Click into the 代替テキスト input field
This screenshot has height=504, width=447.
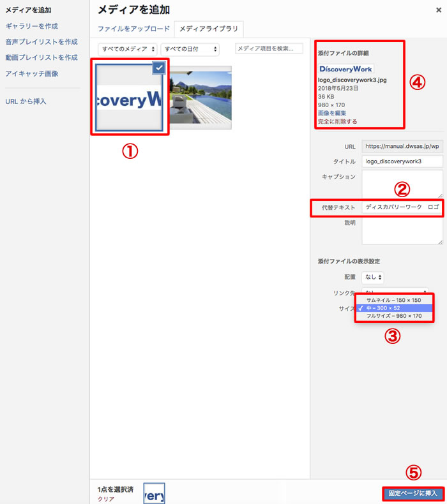point(402,208)
